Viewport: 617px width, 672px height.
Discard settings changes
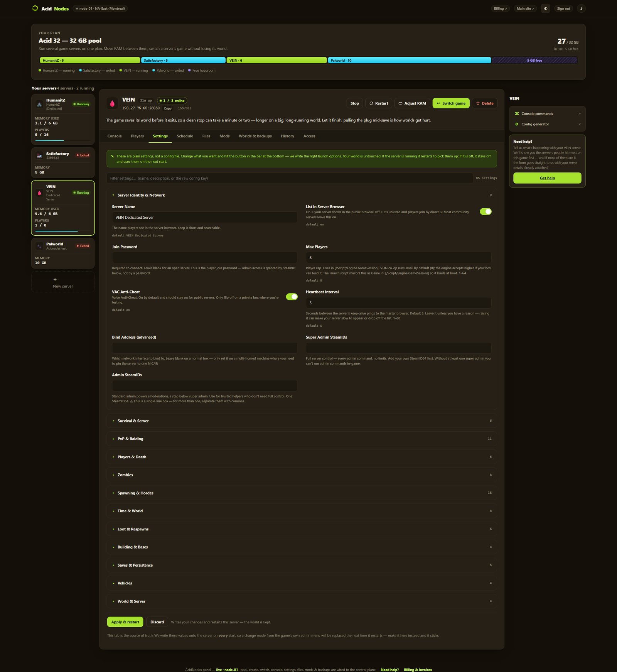[x=157, y=622]
